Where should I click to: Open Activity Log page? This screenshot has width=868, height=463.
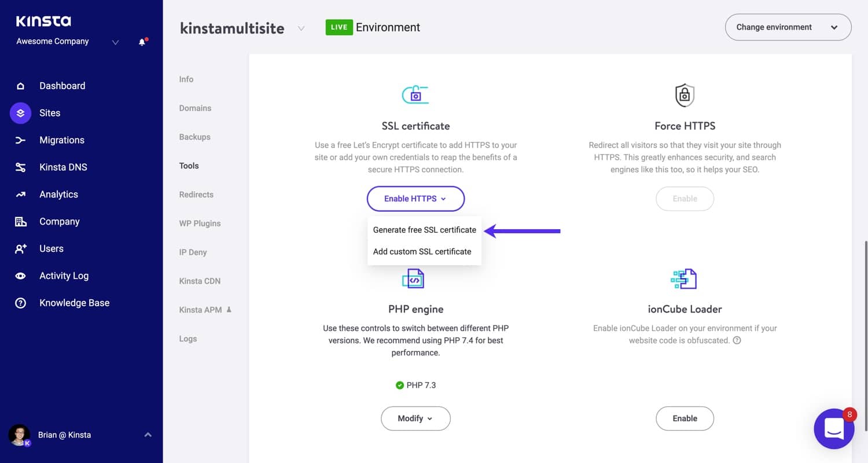[x=64, y=276]
